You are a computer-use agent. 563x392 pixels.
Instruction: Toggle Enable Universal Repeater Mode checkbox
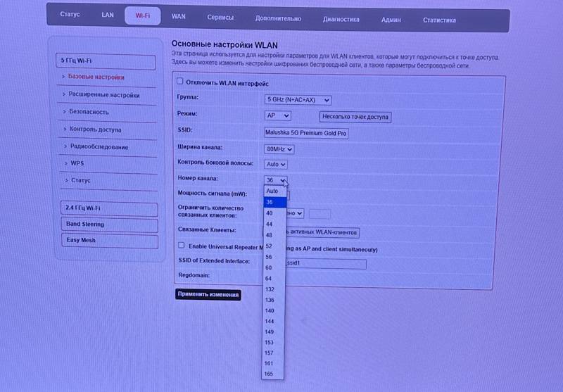pyautogui.click(x=182, y=246)
